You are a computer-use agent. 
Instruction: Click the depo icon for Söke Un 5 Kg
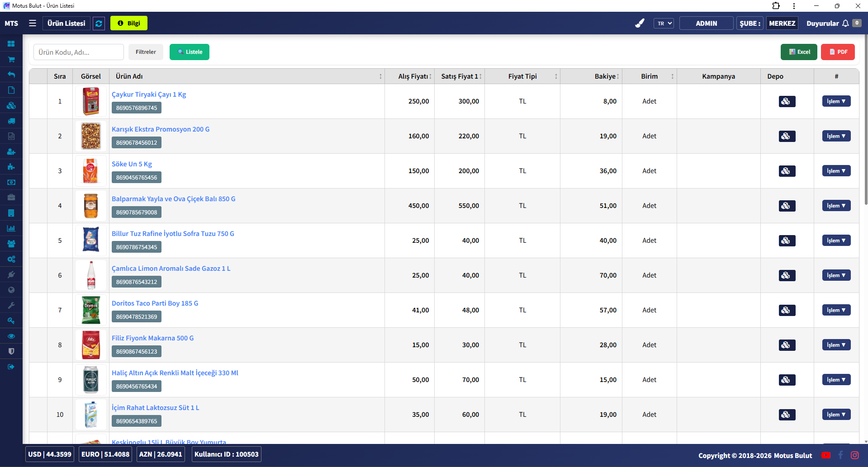787,171
